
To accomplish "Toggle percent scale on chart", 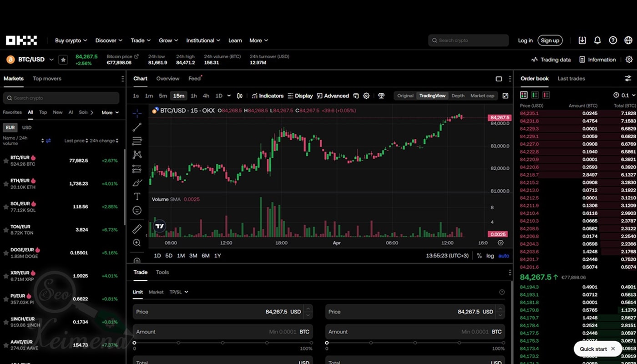I will click(x=479, y=256).
